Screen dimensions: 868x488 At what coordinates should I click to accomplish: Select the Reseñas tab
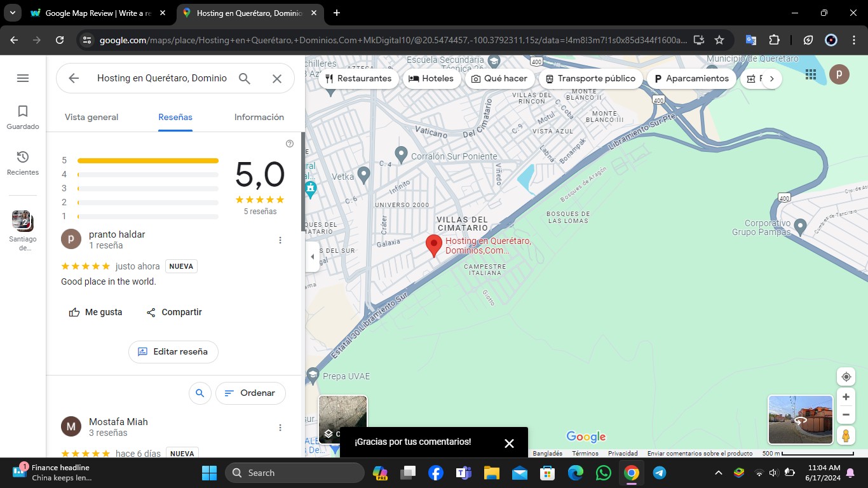[x=175, y=117]
